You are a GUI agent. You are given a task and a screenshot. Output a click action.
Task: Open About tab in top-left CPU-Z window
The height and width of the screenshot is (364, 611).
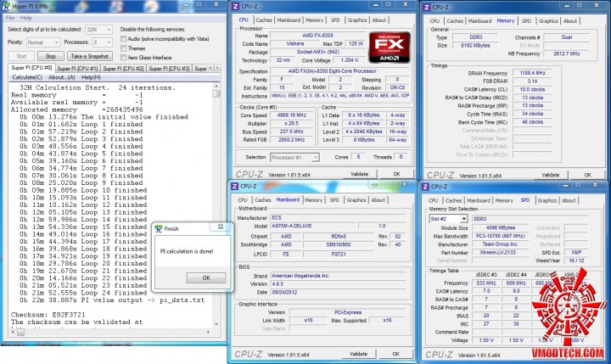click(x=378, y=20)
